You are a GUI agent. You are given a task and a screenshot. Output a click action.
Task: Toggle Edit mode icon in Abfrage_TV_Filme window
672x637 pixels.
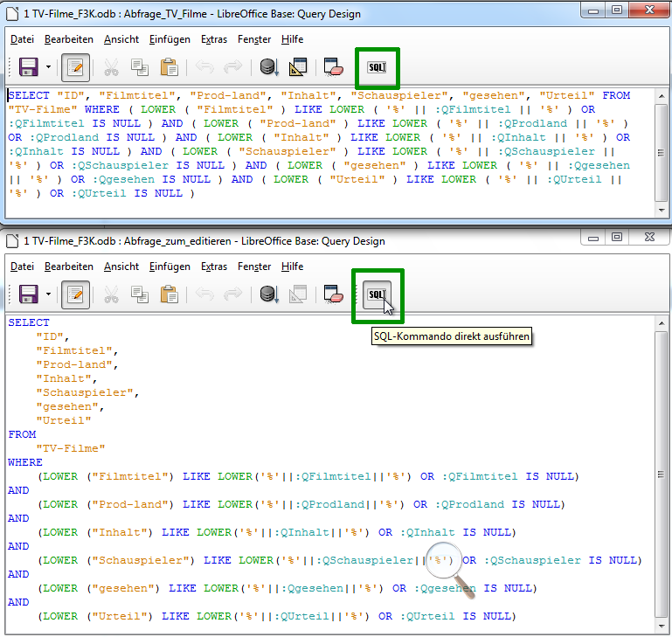point(75,67)
